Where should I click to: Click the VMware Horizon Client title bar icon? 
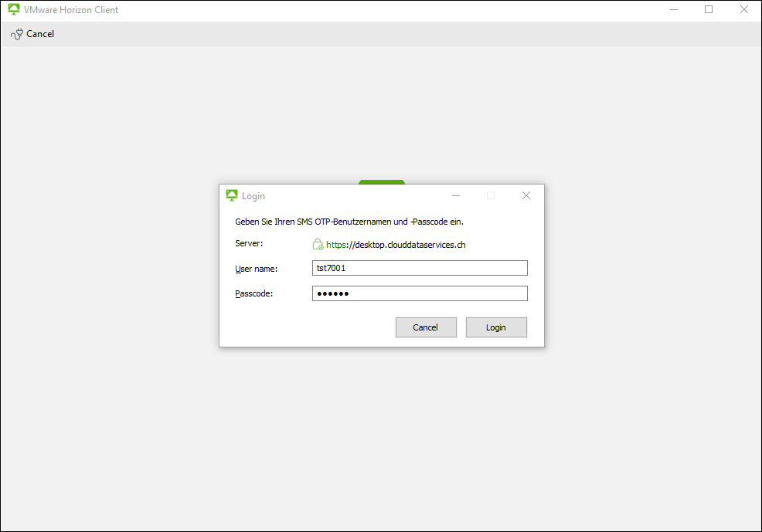pos(14,10)
